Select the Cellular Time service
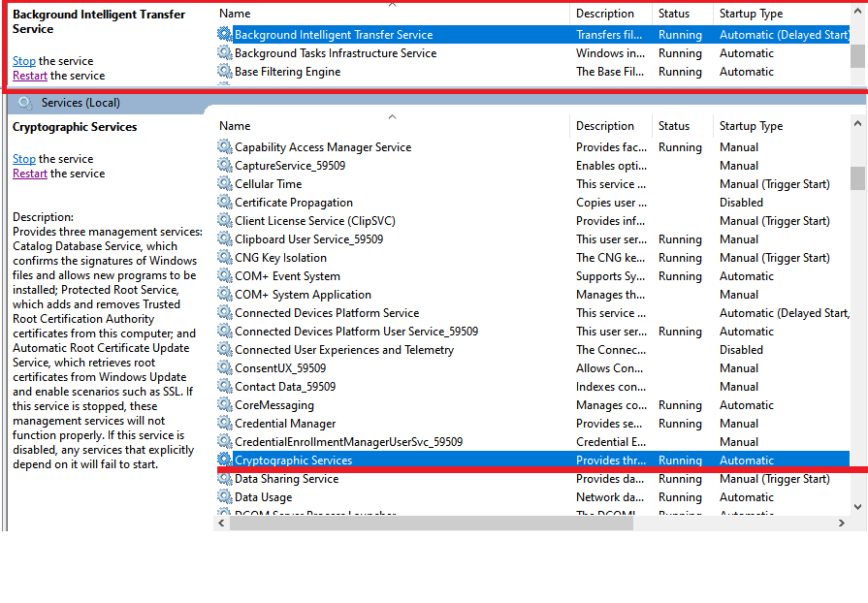The image size is (868, 603). [533, 183]
